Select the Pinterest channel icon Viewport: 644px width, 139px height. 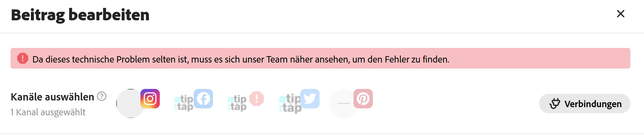(363, 99)
